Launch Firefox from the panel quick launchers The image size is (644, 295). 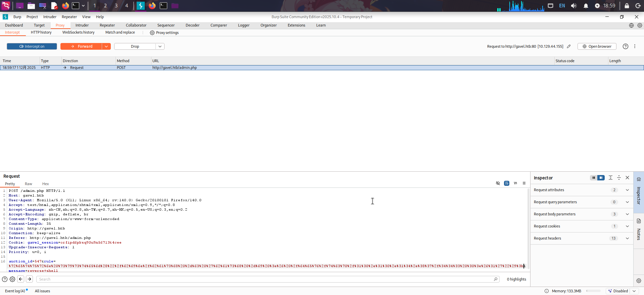(x=65, y=6)
